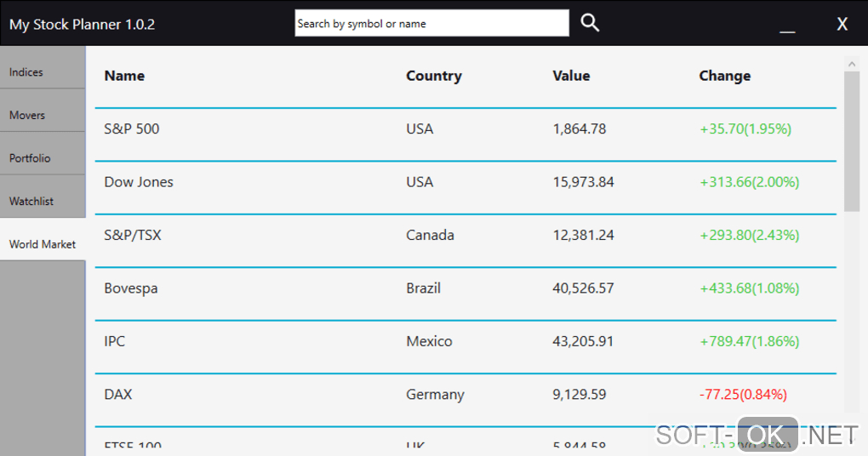Click the scrollbar up arrow

pyautogui.click(x=852, y=64)
